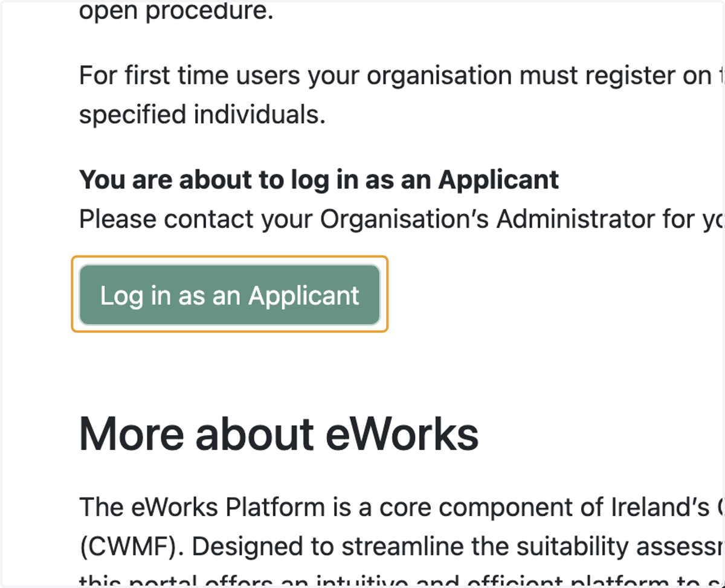Click the 'For first time users' paragraph
This screenshot has height=588, width=725.
(402, 95)
